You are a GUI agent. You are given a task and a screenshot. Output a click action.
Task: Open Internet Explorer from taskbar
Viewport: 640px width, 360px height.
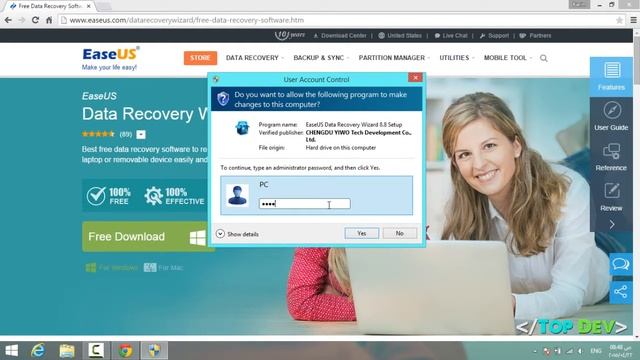point(38,350)
